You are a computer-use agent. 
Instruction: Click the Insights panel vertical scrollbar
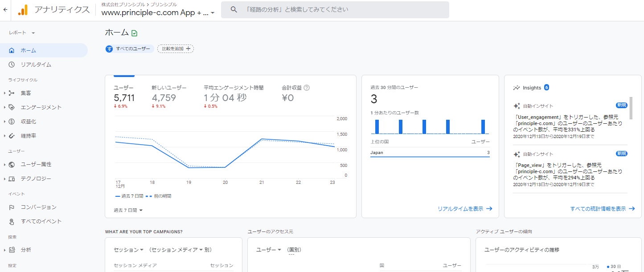click(x=631, y=108)
